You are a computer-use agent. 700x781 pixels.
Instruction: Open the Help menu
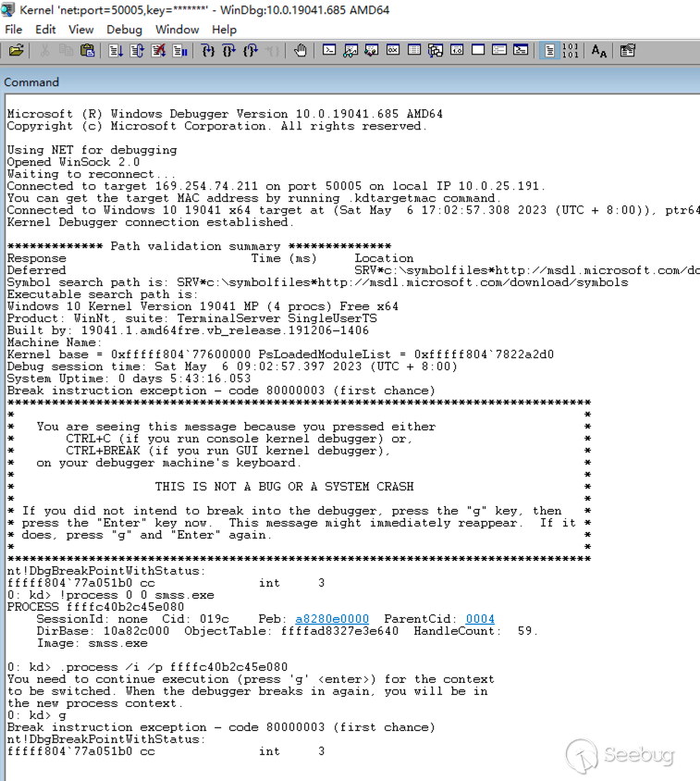pyautogui.click(x=224, y=30)
